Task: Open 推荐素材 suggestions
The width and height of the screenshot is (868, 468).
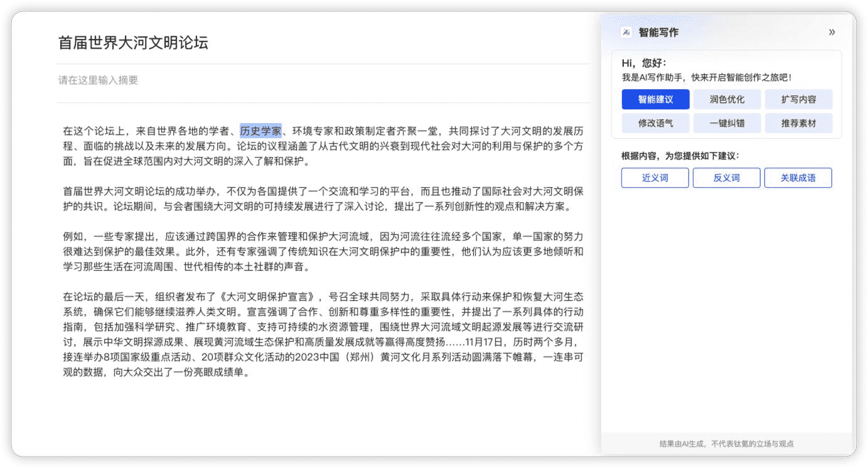Action: pos(798,123)
